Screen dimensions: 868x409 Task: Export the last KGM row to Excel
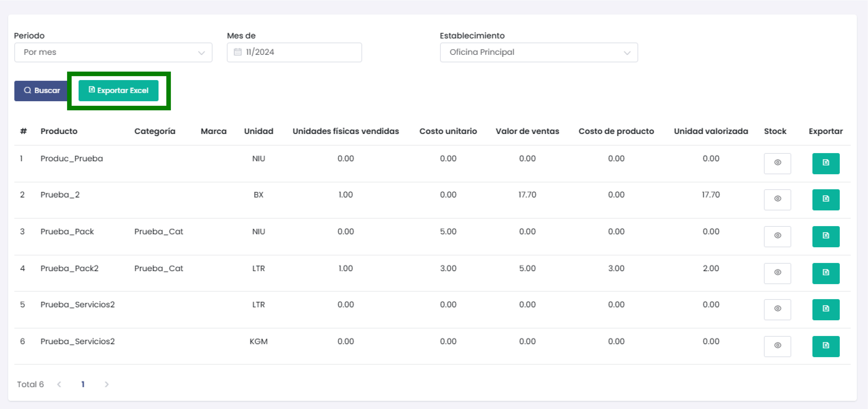click(x=826, y=346)
